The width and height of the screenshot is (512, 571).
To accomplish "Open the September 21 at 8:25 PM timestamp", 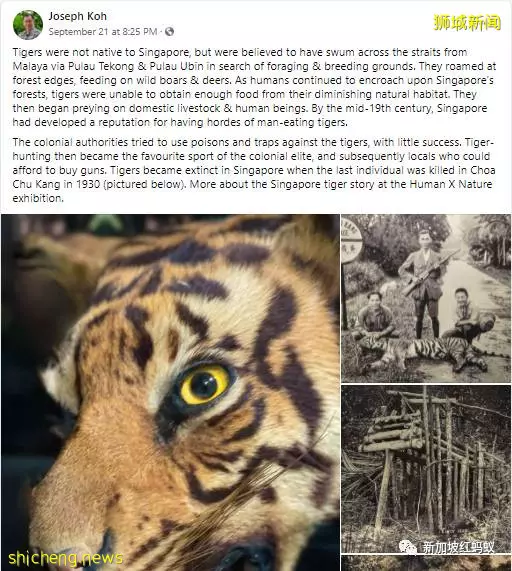I will coord(103,32).
